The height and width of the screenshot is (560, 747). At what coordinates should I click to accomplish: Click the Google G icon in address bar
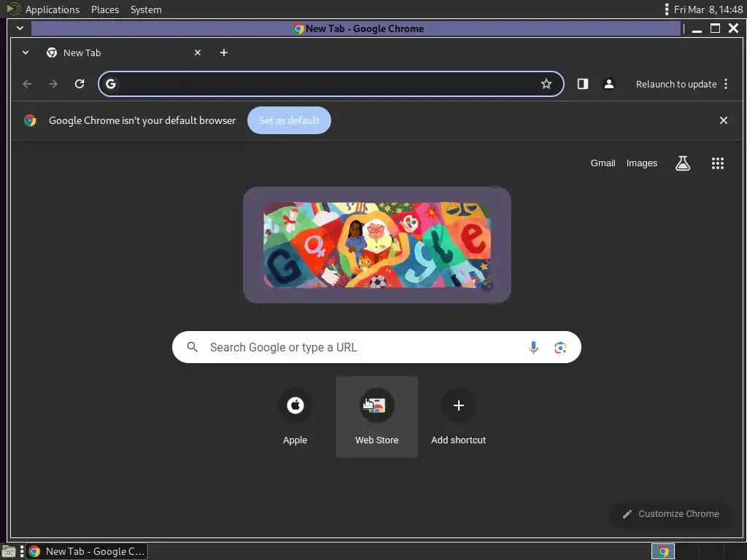click(x=111, y=84)
